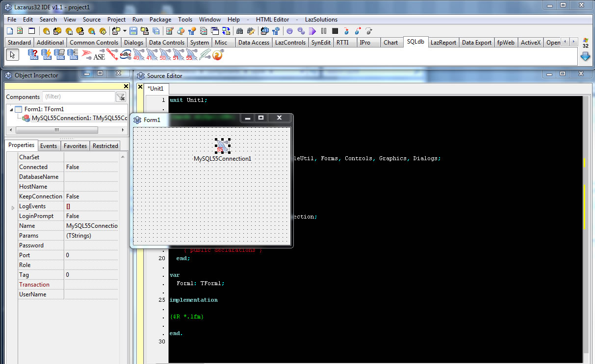
Task: Select the arrow selection tool in component palette
Action: 13,55
